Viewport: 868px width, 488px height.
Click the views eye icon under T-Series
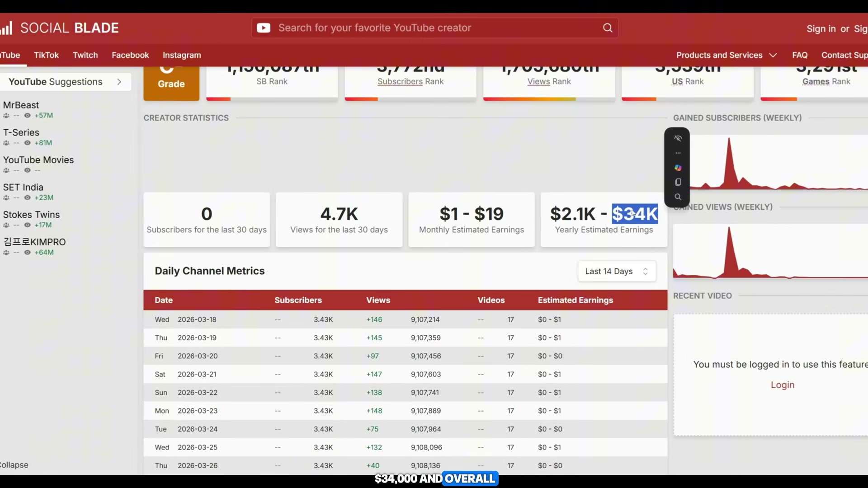tap(27, 143)
